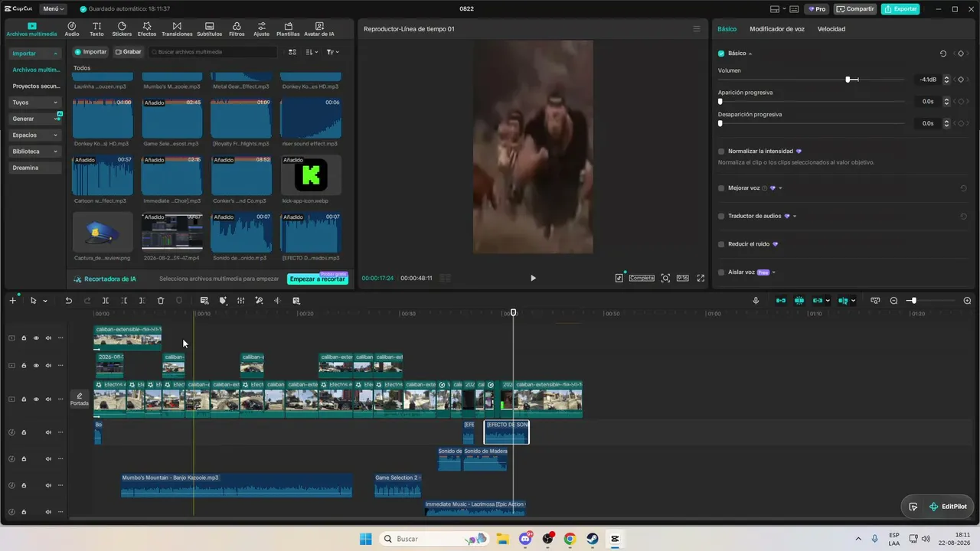Open the selection tool mode dropdown
Image resolution: width=980 pixels, height=551 pixels.
(x=44, y=301)
